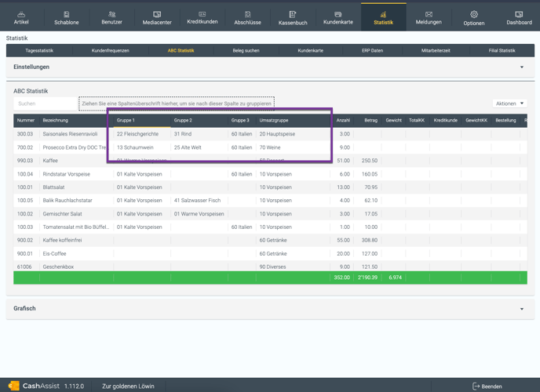Sort by the Gruppe 2 column header

[x=183, y=121]
